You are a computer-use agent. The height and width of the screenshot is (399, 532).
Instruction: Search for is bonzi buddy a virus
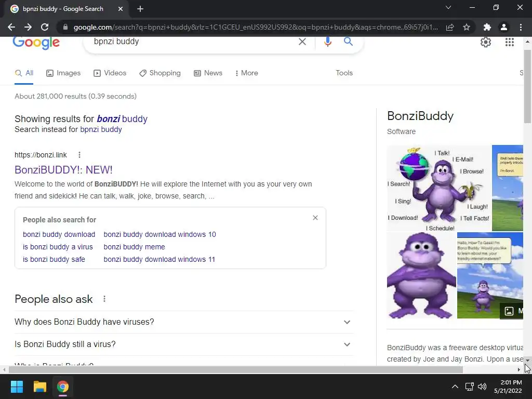[58, 247]
